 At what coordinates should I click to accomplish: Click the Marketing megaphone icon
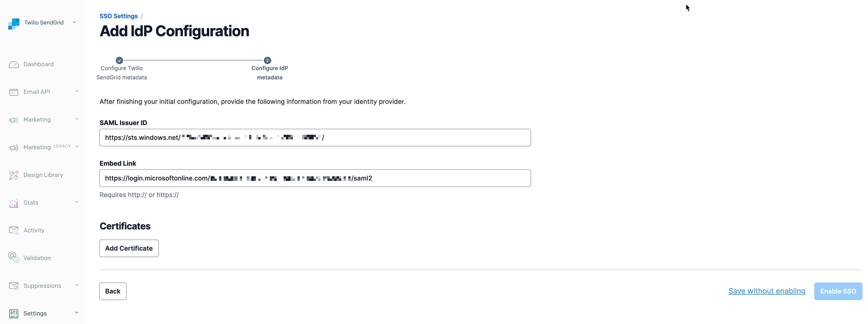click(x=13, y=120)
